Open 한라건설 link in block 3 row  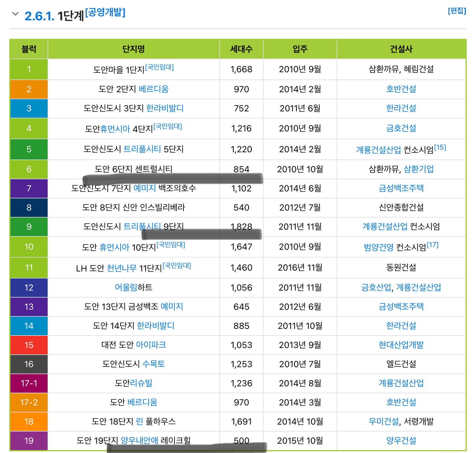coord(401,108)
